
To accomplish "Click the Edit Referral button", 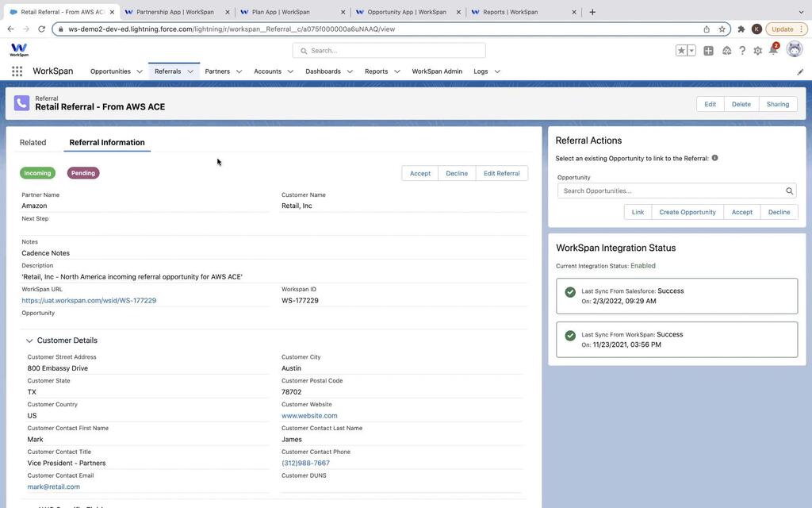I will pyautogui.click(x=501, y=173).
